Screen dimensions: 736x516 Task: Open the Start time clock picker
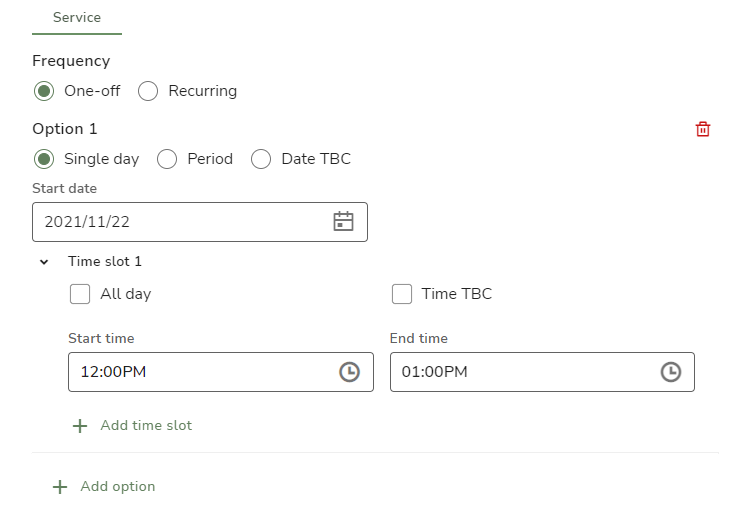tap(349, 372)
